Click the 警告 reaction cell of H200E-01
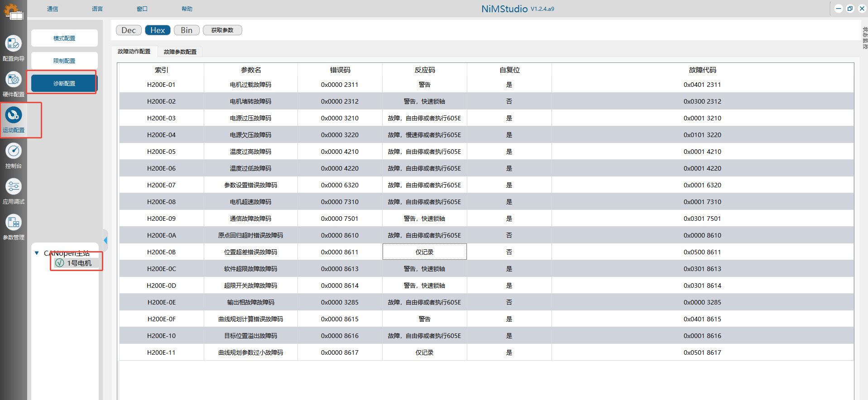 point(425,84)
